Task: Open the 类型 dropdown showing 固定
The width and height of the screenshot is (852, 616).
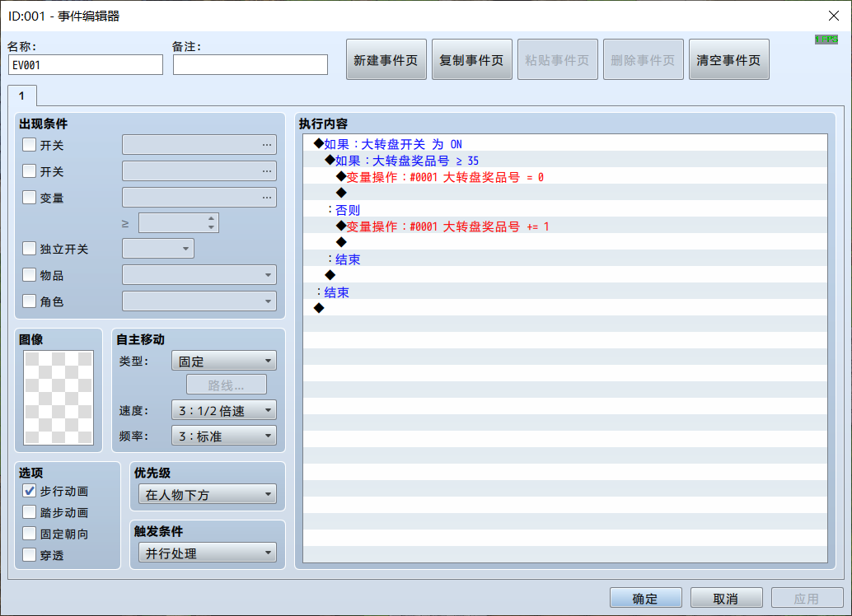Action: click(x=224, y=361)
